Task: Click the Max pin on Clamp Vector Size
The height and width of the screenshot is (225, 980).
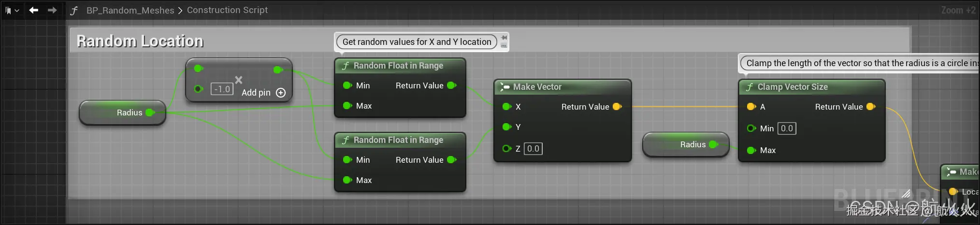Action: [x=751, y=150]
